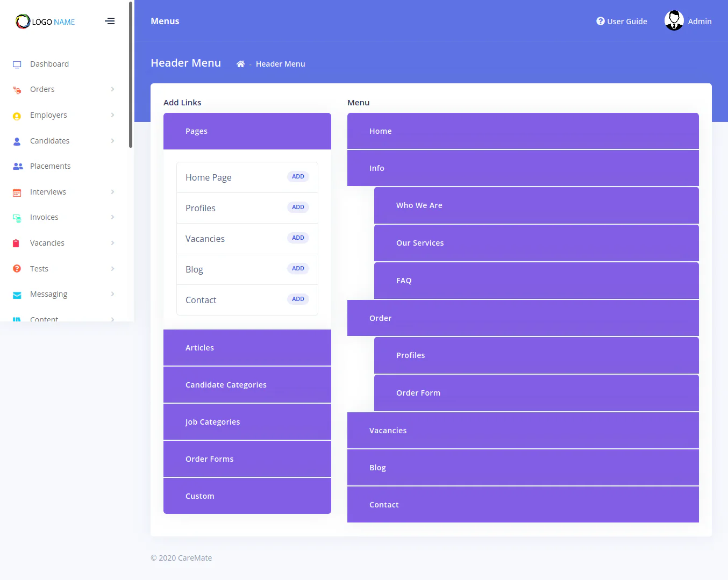Select the Who We Are menu item
728x580 pixels.
(536, 205)
